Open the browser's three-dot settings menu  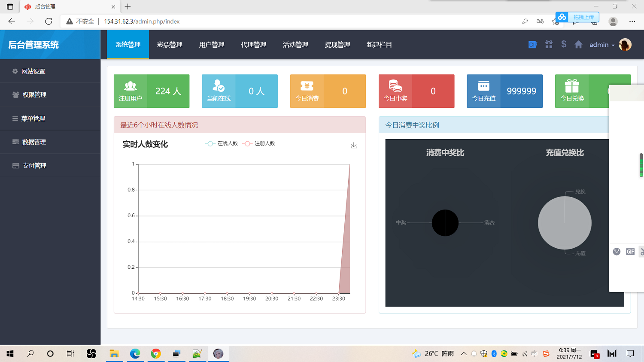coord(633,21)
